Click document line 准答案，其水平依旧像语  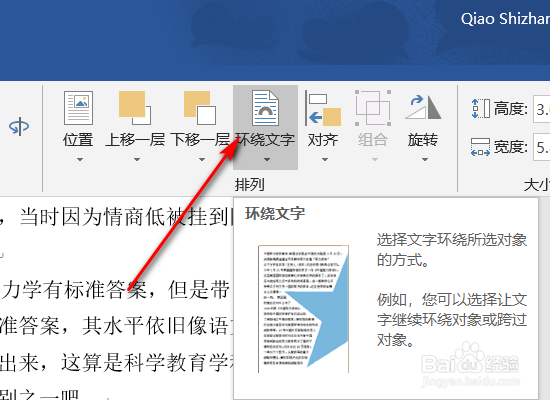pos(115,326)
